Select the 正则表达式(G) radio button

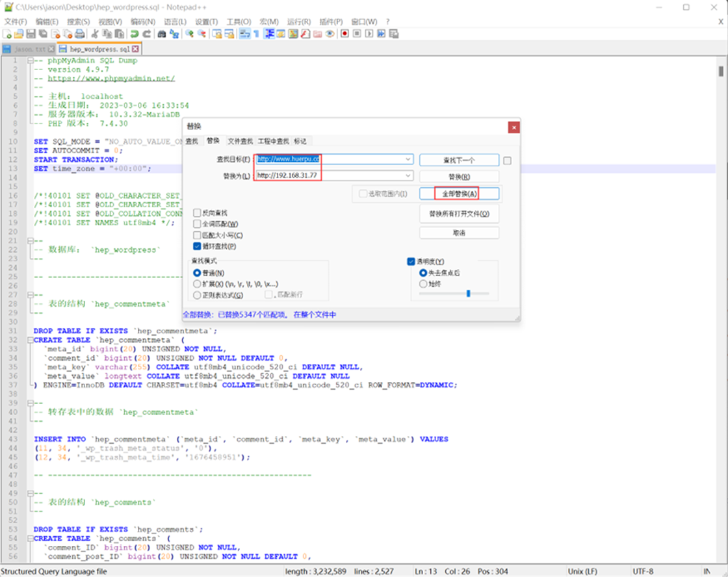pyautogui.click(x=197, y=295)
